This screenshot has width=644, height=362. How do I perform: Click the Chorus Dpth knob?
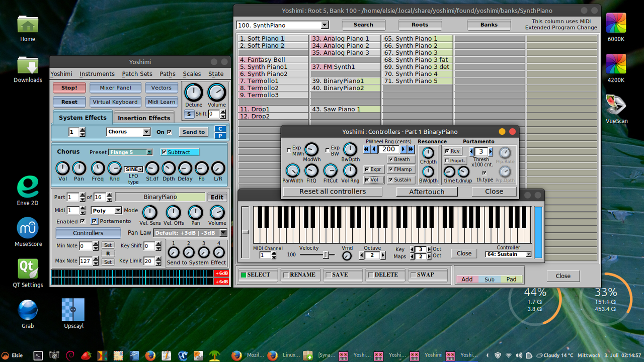click(169, 168)
